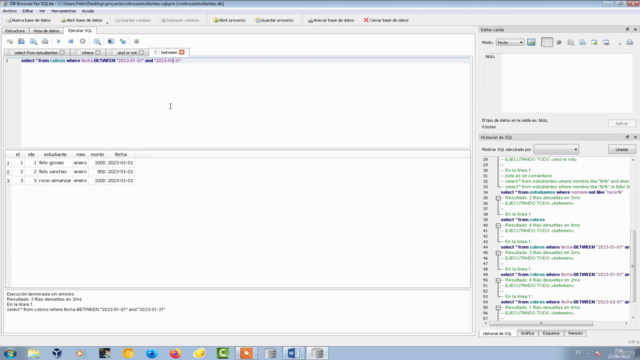This screenshot has width=640, height=360.
Task: Click the dark square icon in Editar celda
Action: (x=559, y=42)
